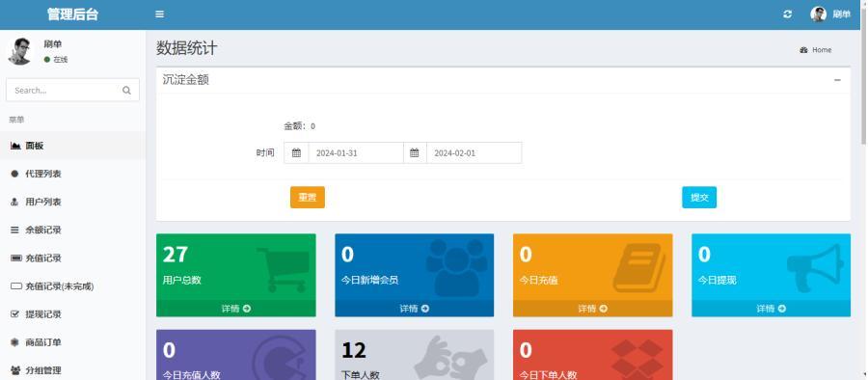Image resolution: width=868 pixels, height=380 pixels.
Task: Click the 充值记录(未完成) outline icon
Action: (x=16, y=286)
